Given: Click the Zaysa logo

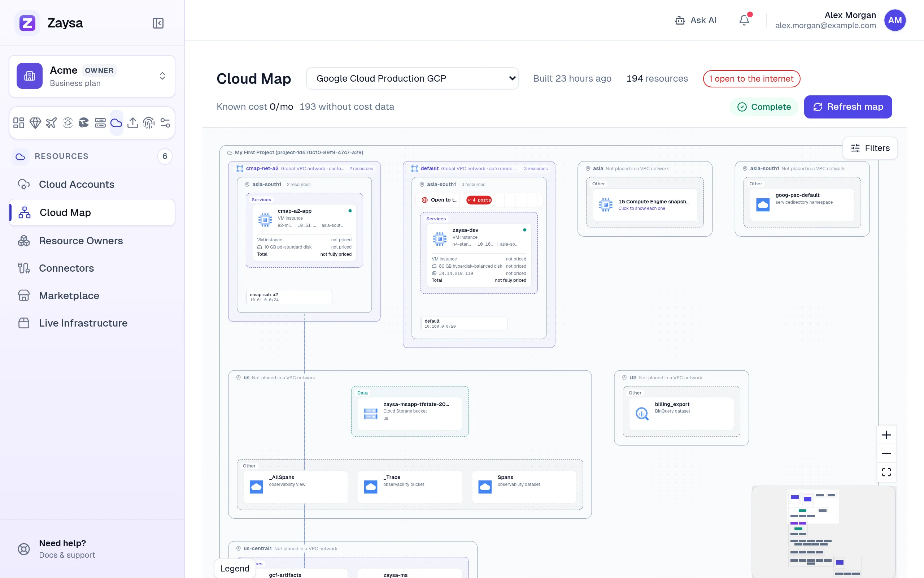Looking at the screenshot, I should pos(27,23).
